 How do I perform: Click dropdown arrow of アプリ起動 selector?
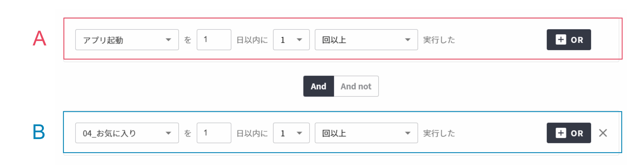[168, 40]
